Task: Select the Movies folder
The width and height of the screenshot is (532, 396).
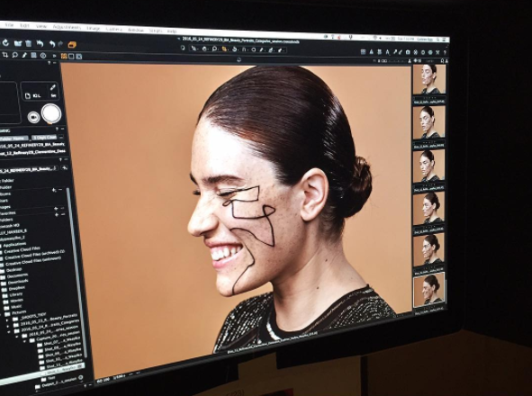Action: [x=14, y=301]
